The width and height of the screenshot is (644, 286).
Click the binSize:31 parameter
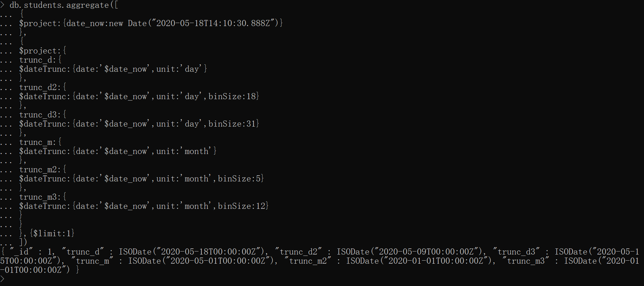[232, 124]
